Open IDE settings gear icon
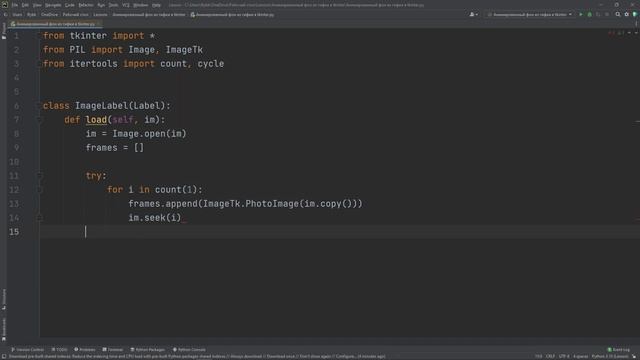Viewport: 640px width, 360px height. (x=627, y=15)
